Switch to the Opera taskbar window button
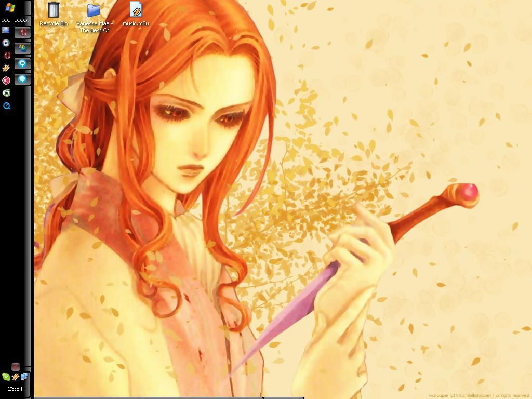This screenshot has height=399, width=532. (x=23, y=33)
